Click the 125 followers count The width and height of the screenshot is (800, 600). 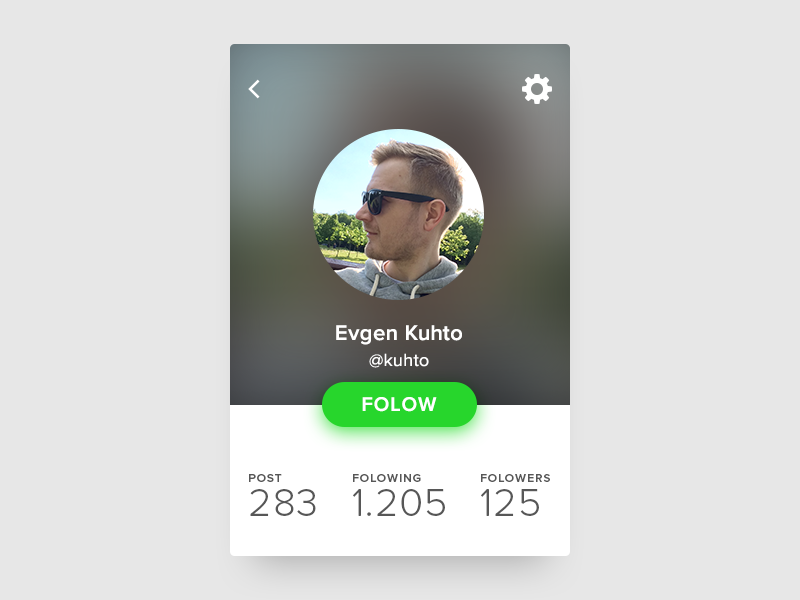[x=510, y=503]
